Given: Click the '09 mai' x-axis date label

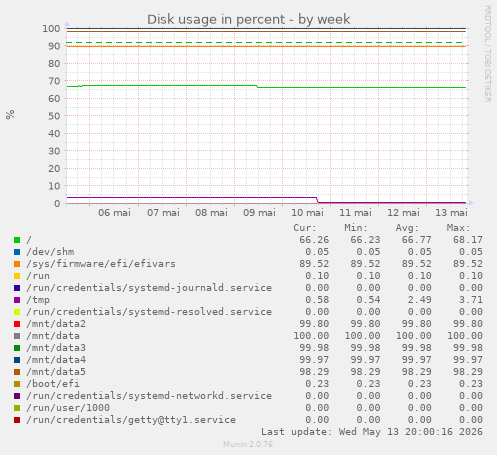Looking at the screenshot, I should (x=259, y=213).
